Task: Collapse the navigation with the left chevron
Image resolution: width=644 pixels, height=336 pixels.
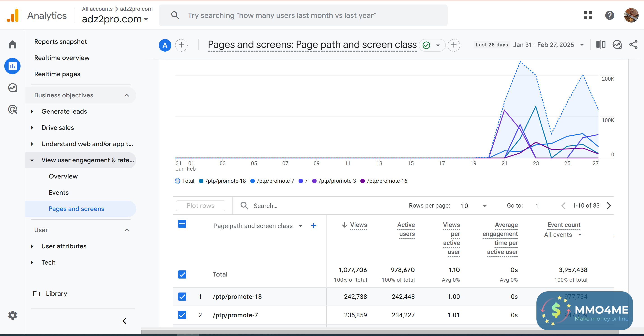Action: (124, 321)
